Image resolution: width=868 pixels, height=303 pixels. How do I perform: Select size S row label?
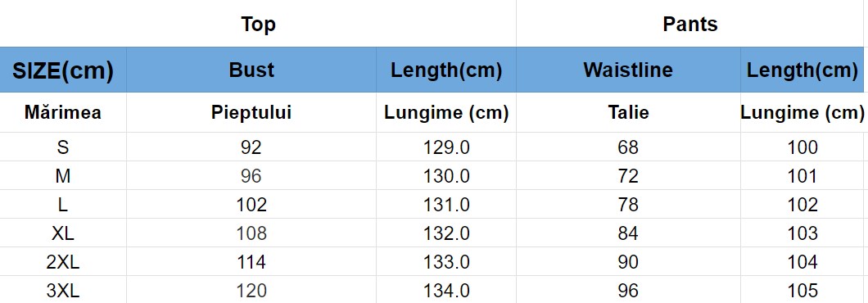[x=63, y=147]
